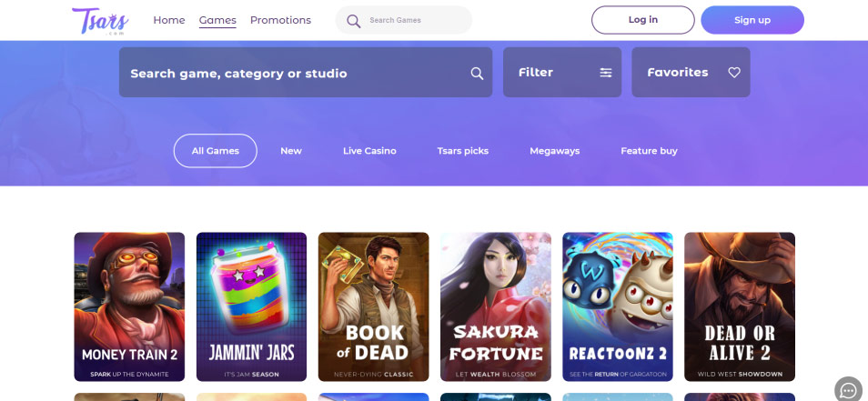This screenshot has height=401, width=868.
Task: Switch to the Feature buy tab
Action: pyautogui.click(x=649, y=150)
